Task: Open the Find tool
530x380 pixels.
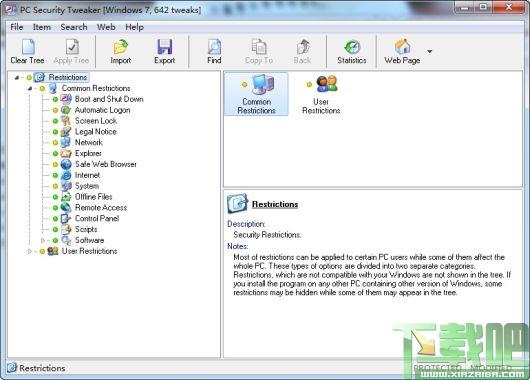Action: click(214, 52)
